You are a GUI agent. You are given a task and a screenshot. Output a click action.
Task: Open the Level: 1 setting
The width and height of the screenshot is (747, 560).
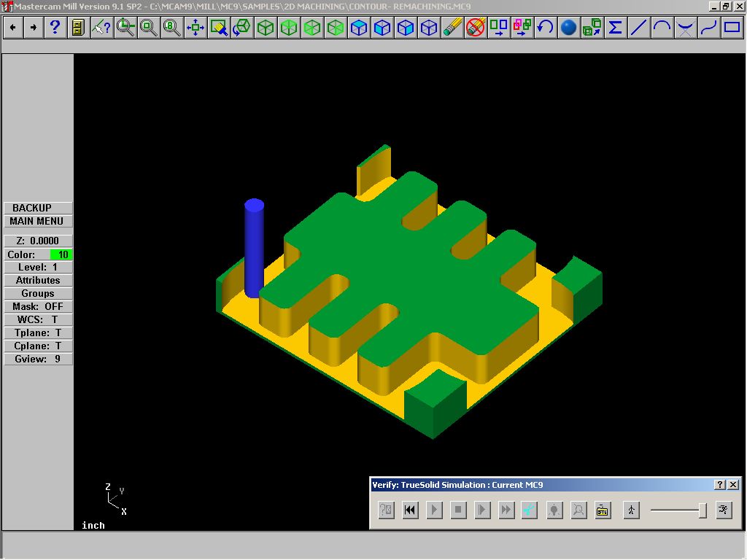click(38, 268)
